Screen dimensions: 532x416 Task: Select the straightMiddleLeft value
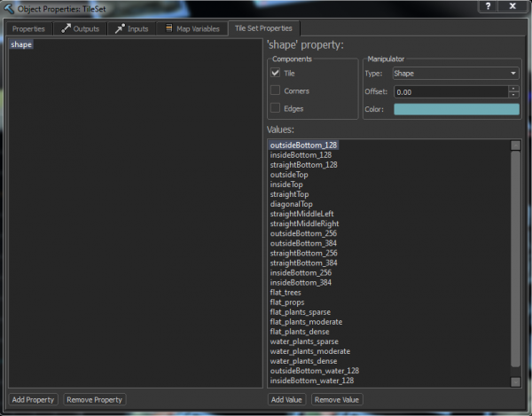tap(302, 214)
